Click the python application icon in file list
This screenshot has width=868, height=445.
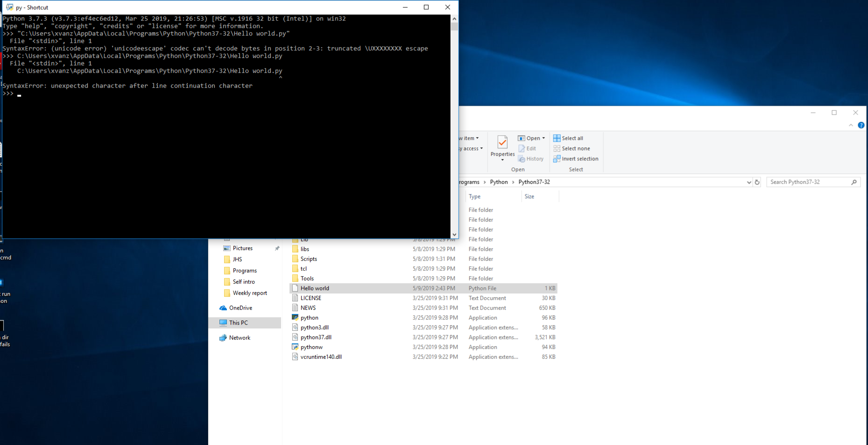pos(295,318)
